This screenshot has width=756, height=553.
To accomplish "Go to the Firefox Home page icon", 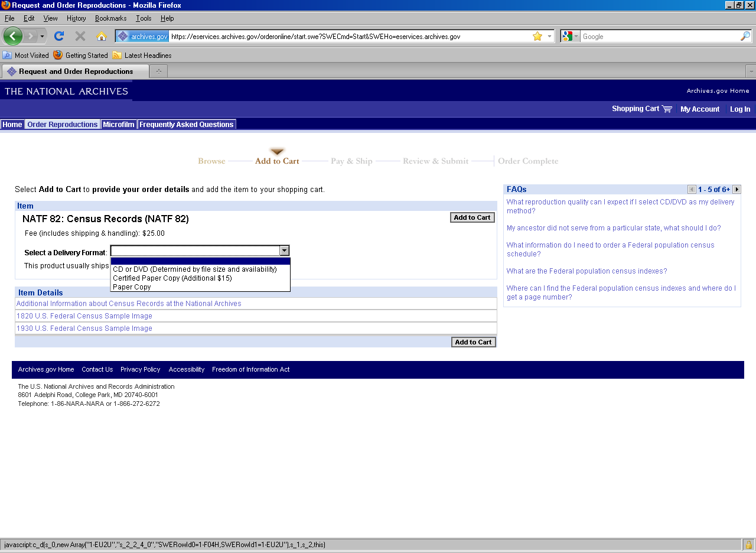I will (x=102, y=37).
